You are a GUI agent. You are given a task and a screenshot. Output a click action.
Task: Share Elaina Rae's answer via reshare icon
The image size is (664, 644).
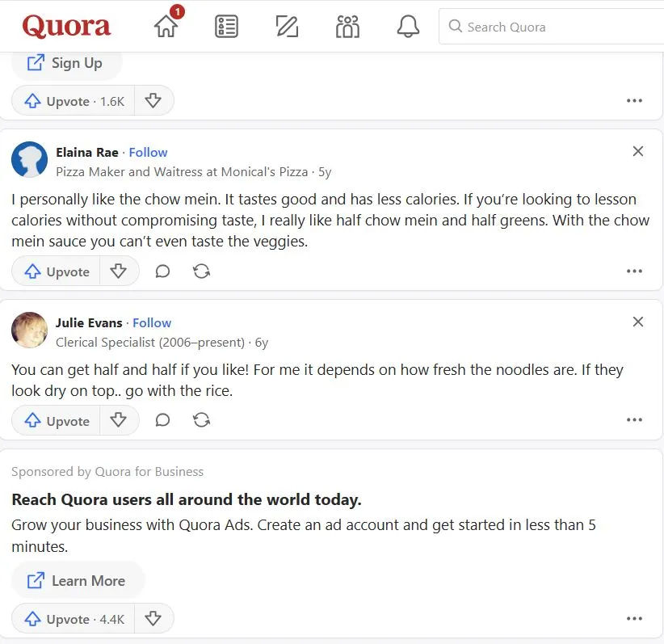pyautogui.click(x=202, y=271)
